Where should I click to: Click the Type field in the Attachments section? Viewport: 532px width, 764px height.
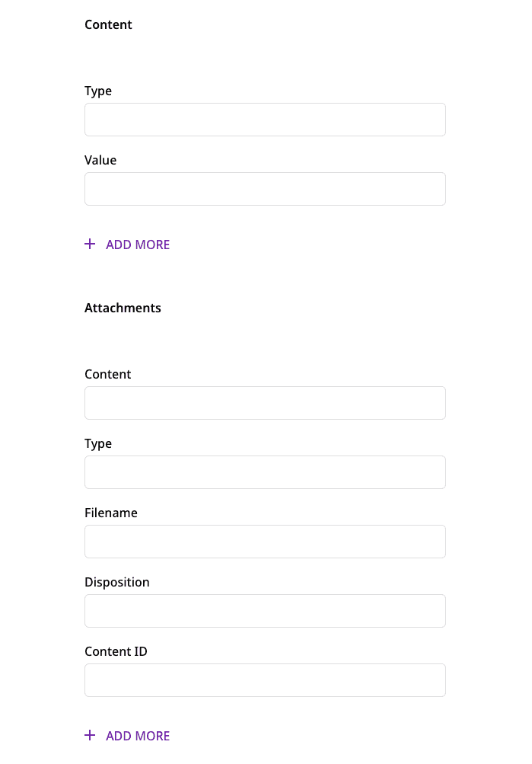[x=265, y=472]
